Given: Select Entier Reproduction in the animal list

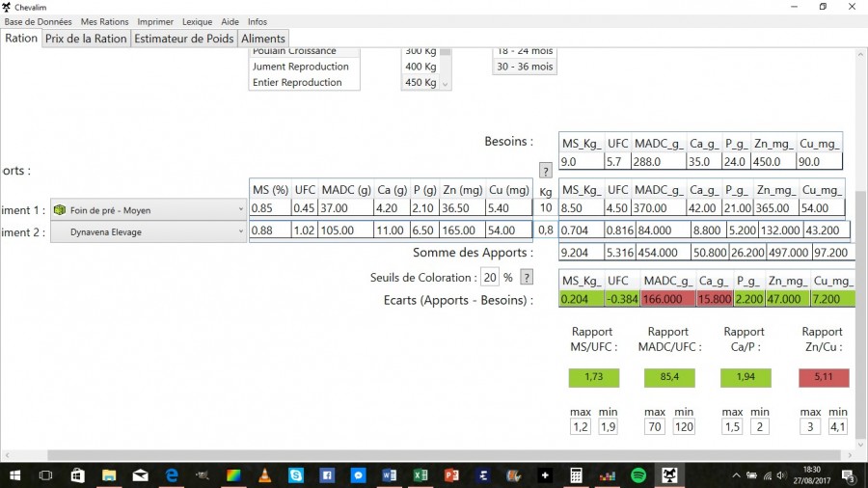Looking at the screenshot, I should (297, 83).
